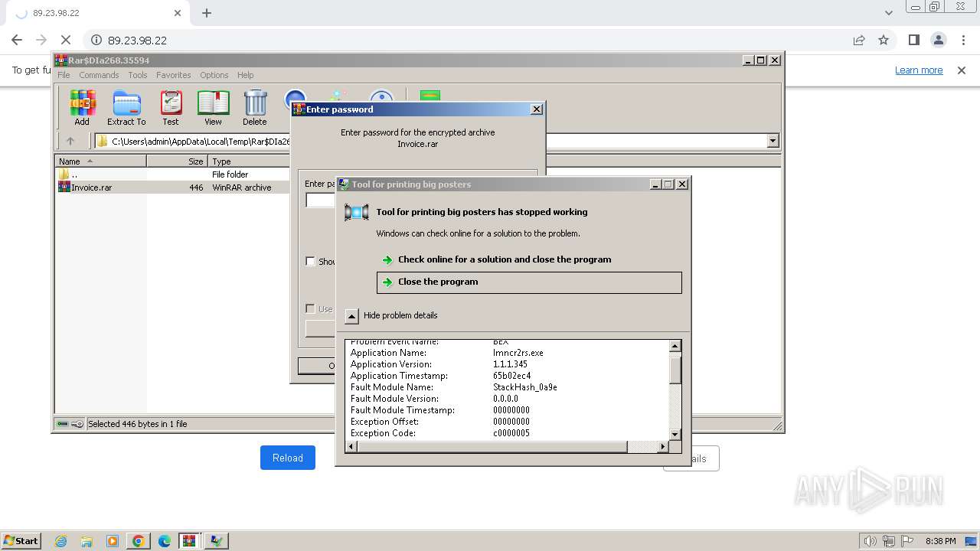Select Invoice.rar in file list

tap(172, 187)
